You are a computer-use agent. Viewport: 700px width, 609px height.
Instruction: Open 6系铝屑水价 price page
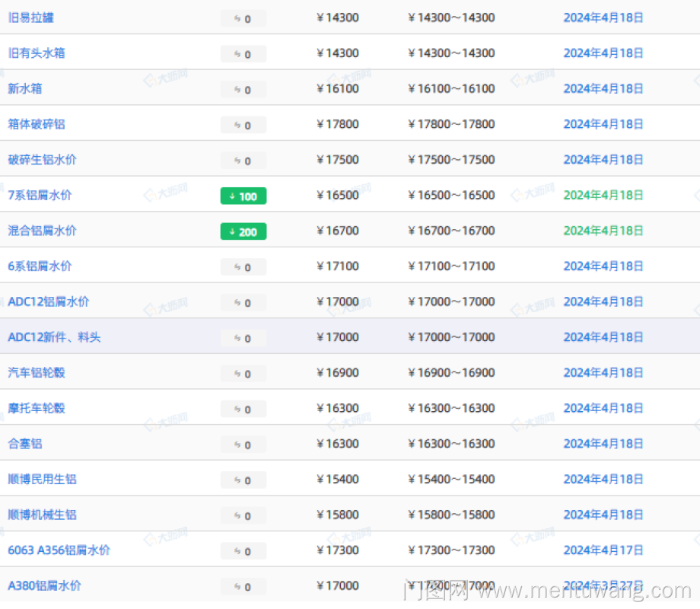point(40,266)
